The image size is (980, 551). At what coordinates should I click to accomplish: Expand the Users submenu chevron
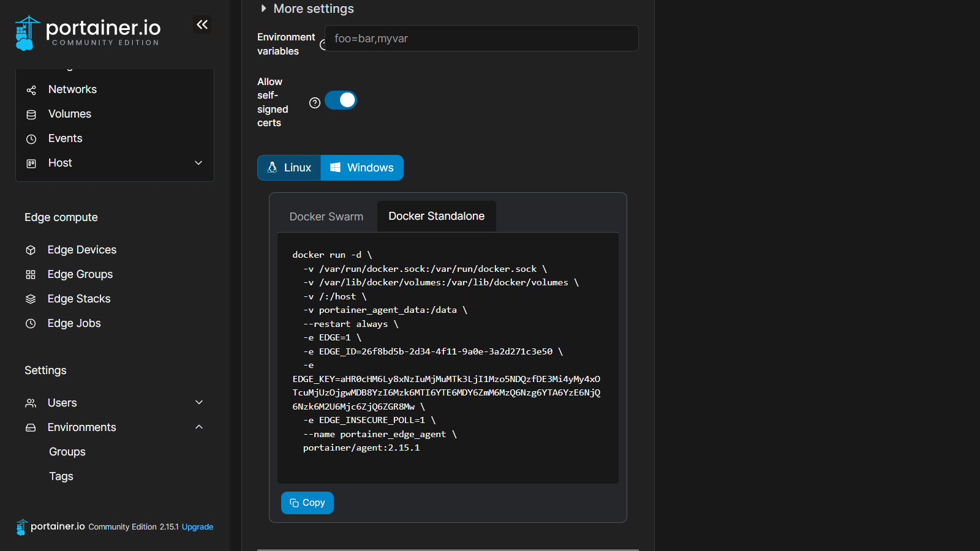coord(198,402)
